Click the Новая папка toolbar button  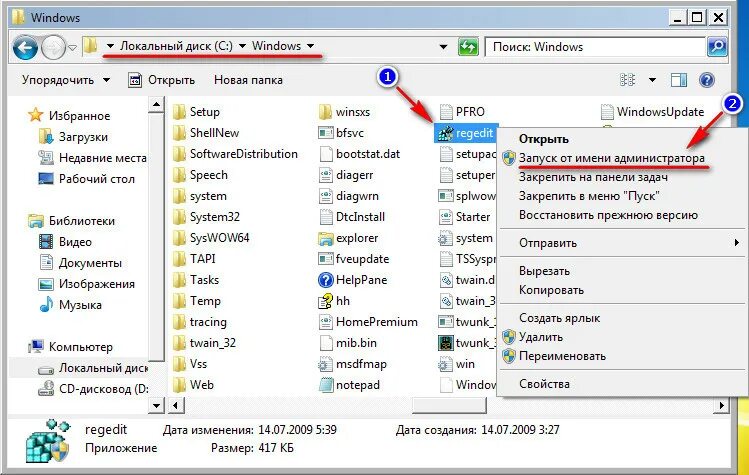click(248, 80)
